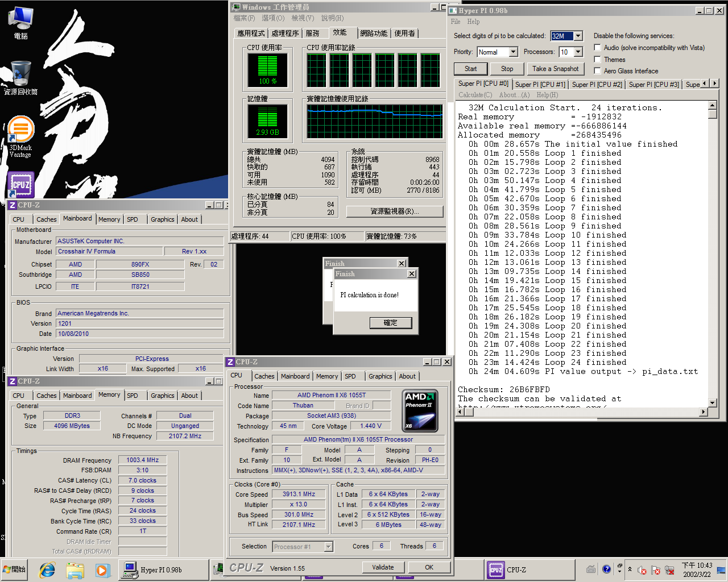
Task: Click the Core Speed 3913.1 MHz value
Action: coord(299,494)
